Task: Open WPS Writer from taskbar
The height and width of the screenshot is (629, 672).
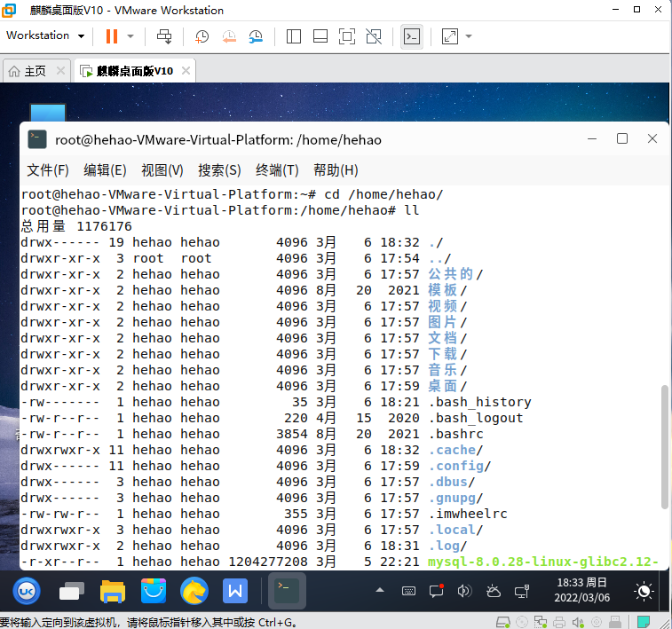Action: (235, 591)
